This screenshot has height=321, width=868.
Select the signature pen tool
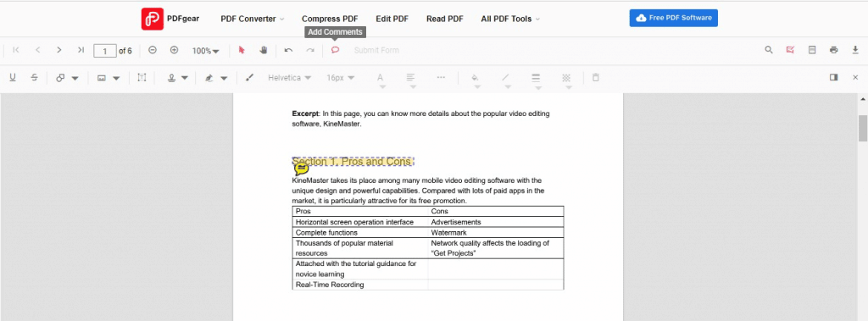click(x=209, y=78)
